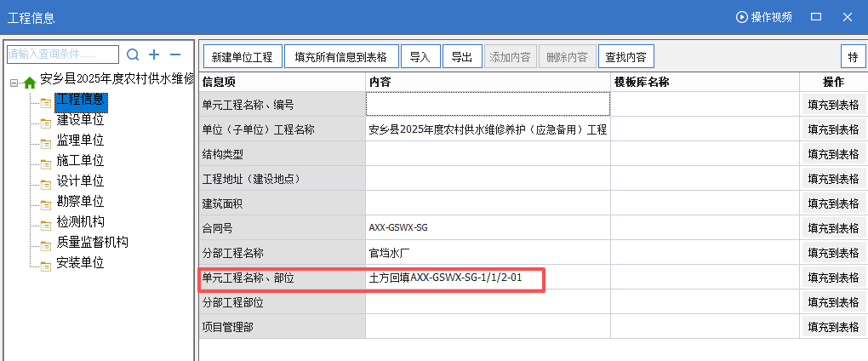Click folder icon beside 设计单位
Viewport: 868px width, 361px height.
click(x=46, y=185)
